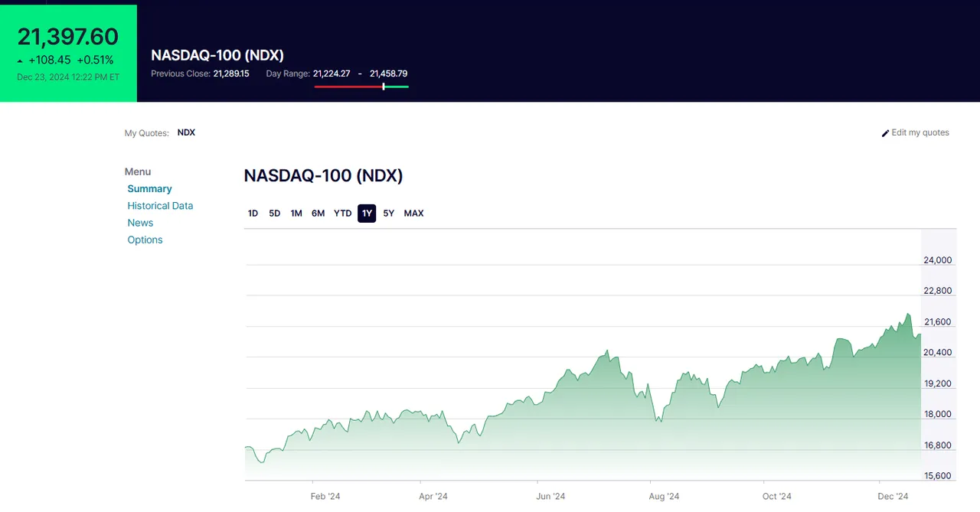Select the NDX quote in My Quotes
Viewport: 980px width, 512px height.
(x=186, y=133)
